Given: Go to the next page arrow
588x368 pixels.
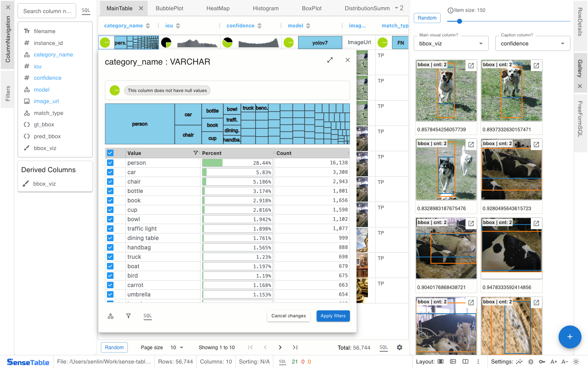Looking at the screenshot, I should click(280, 348).
